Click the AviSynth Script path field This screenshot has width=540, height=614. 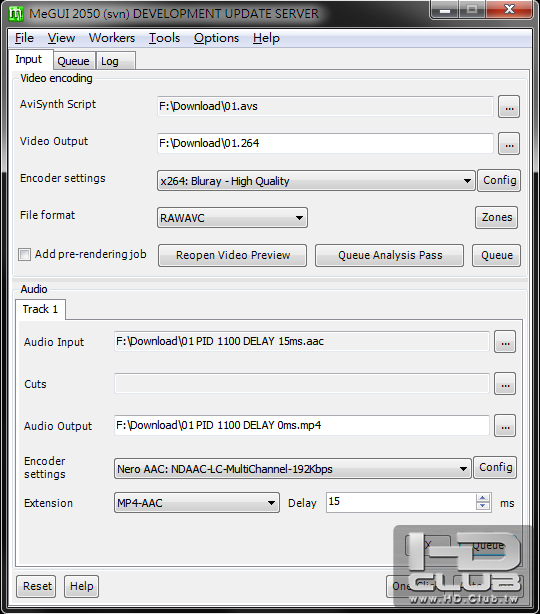click(325, 107)
